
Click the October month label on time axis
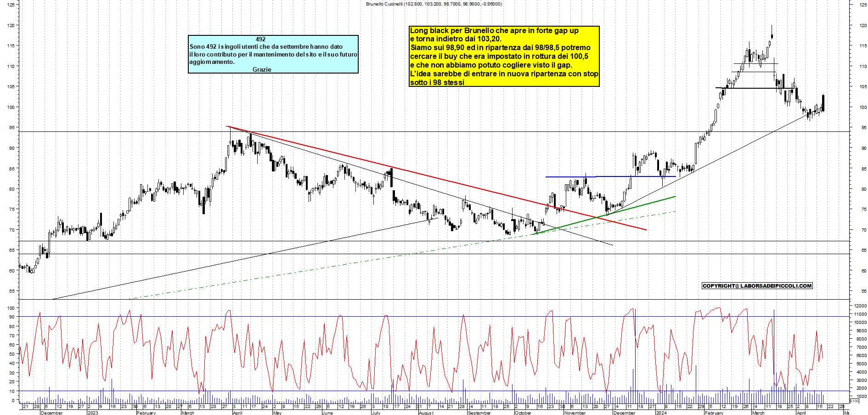tap(523, 413)
